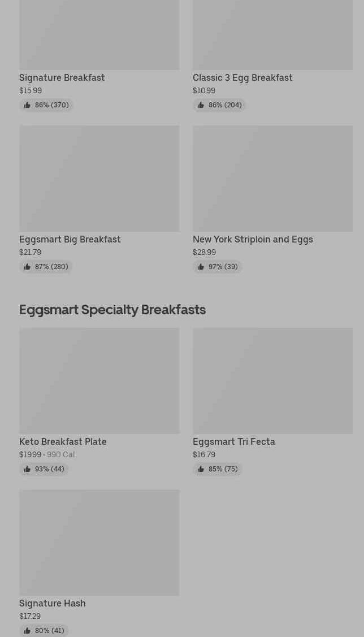Image resolution: width=364 pixels, height=637 pixels.
Task: Open the Classic 3 Egg Breakfast title
Action: coord(242,77)
